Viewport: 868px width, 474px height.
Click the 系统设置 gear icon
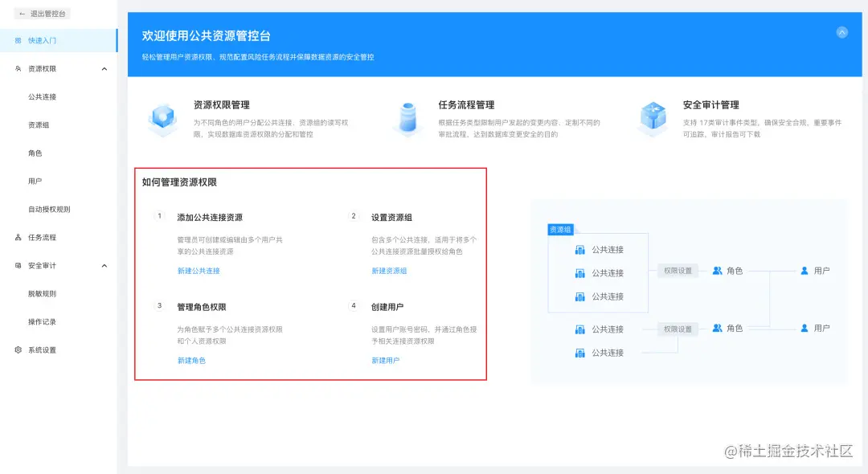(x=18, y=350)
